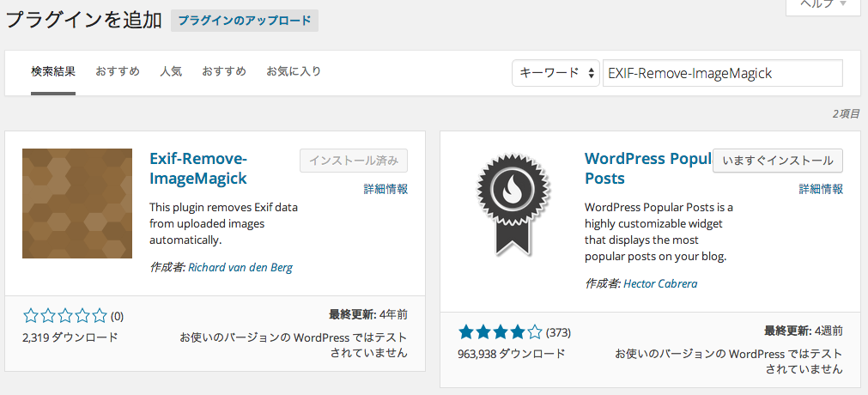868x395 pixels.
Task: Click the いますぐインストール button
Action: click(778, 161)
